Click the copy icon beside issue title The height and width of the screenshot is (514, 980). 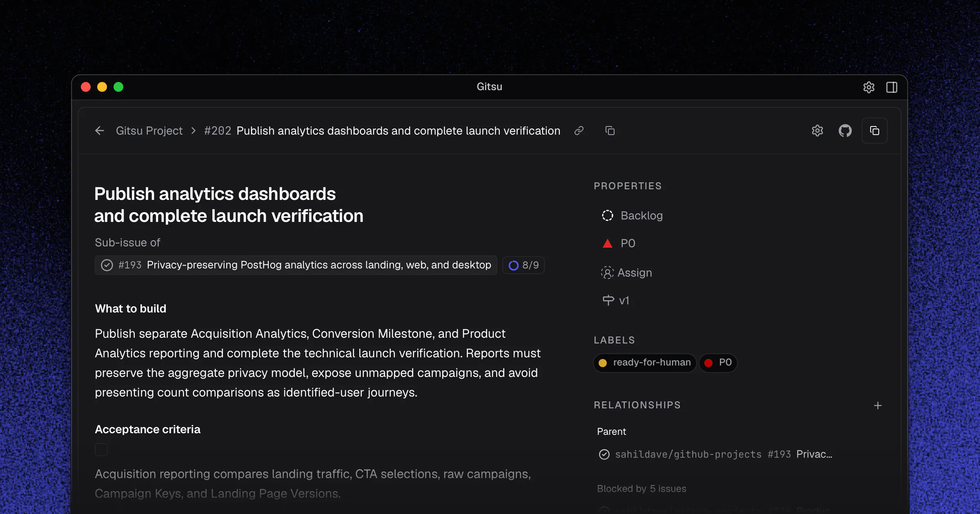610,131
